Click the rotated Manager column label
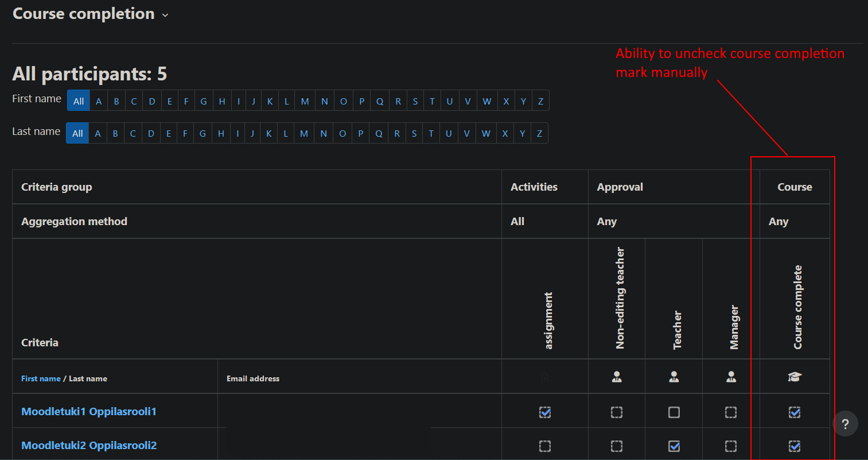Screen dimensions: 868x460 pyautogui.click(x=734, y=327)
